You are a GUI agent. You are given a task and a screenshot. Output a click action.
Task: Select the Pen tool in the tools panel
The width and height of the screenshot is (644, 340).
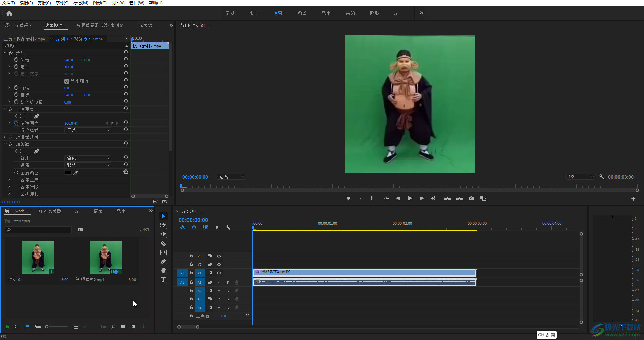pos(163,261)
